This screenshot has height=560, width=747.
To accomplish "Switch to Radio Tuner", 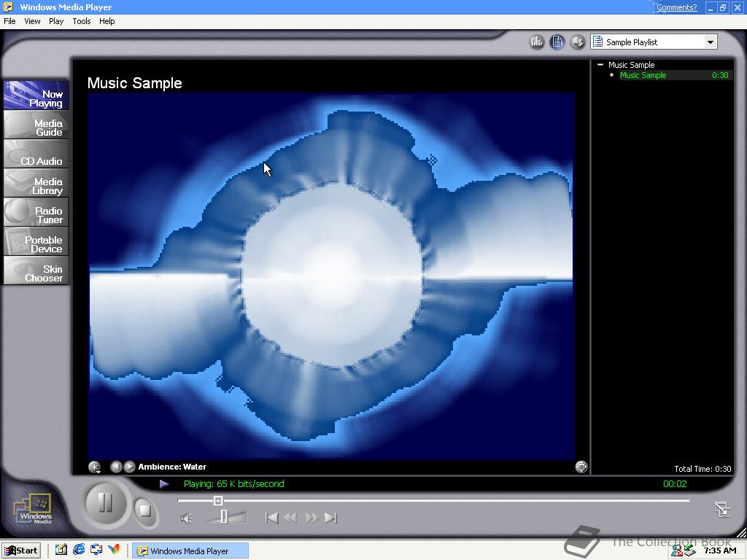I will [x=36, y=213].
